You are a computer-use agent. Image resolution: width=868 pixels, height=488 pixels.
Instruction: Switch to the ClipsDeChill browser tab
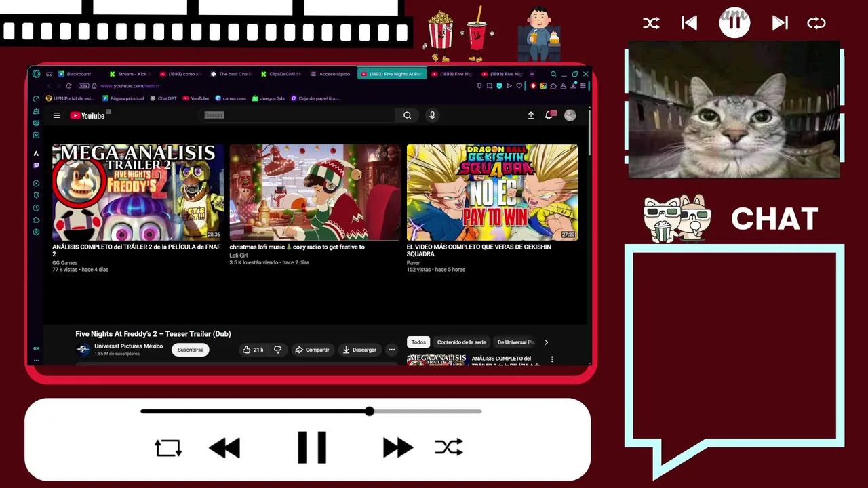[281, 74]
